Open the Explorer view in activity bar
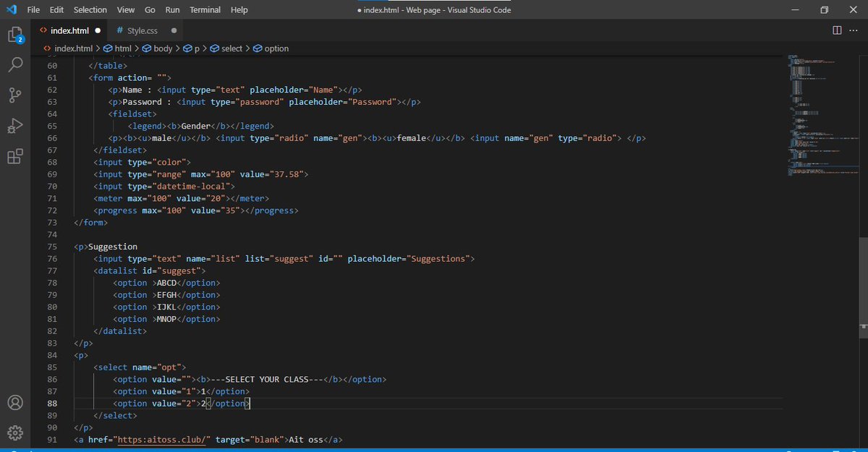The width and height of the screenshot is (868, 452). [15, 34]
